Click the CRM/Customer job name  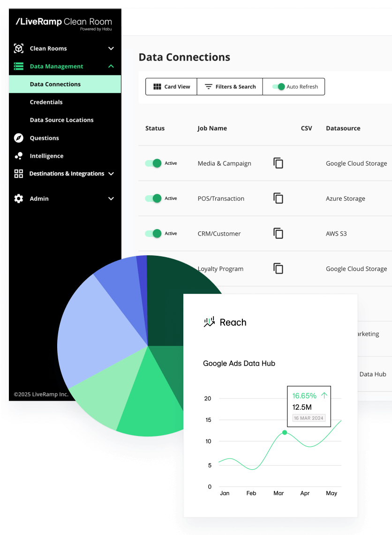pos(219,234)
